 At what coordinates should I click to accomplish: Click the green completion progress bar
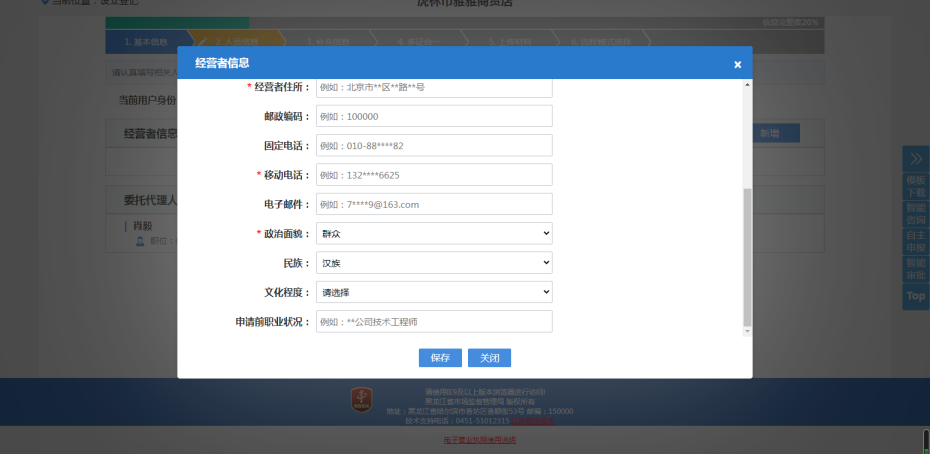click(x=177, y=23)
